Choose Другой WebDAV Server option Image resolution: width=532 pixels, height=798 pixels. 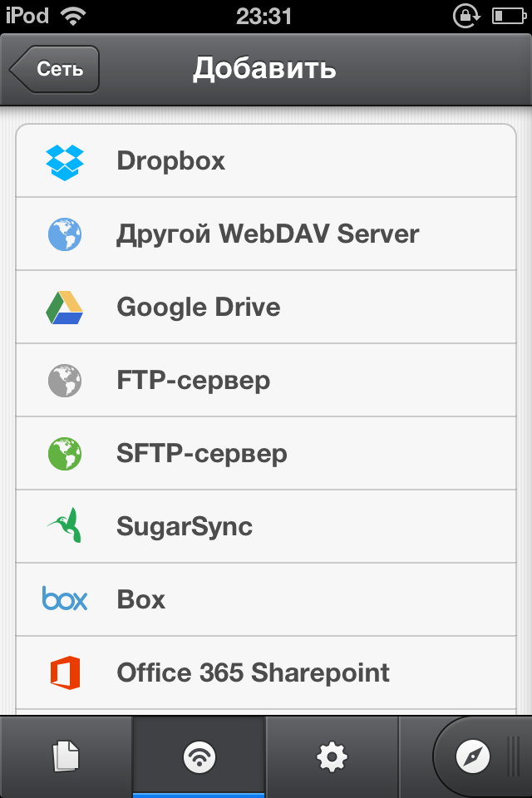click(266, 234)
